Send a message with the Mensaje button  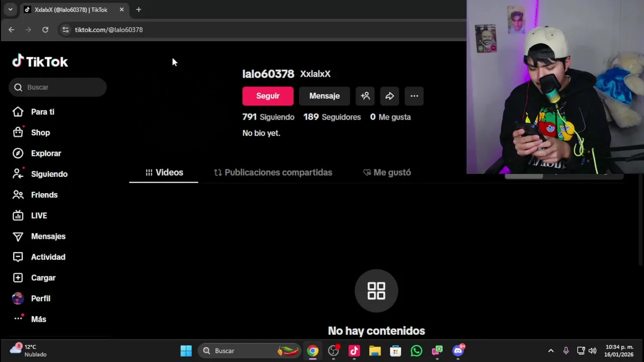tap(325, 96)
